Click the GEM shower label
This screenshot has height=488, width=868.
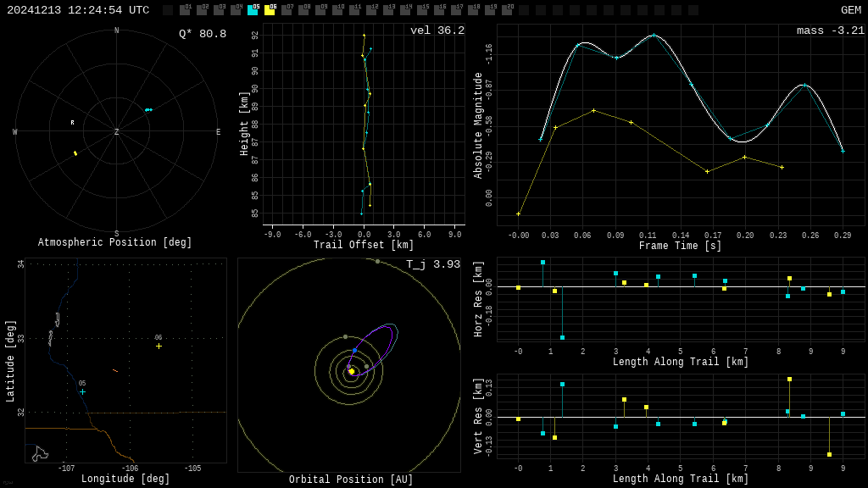(850, 10)
